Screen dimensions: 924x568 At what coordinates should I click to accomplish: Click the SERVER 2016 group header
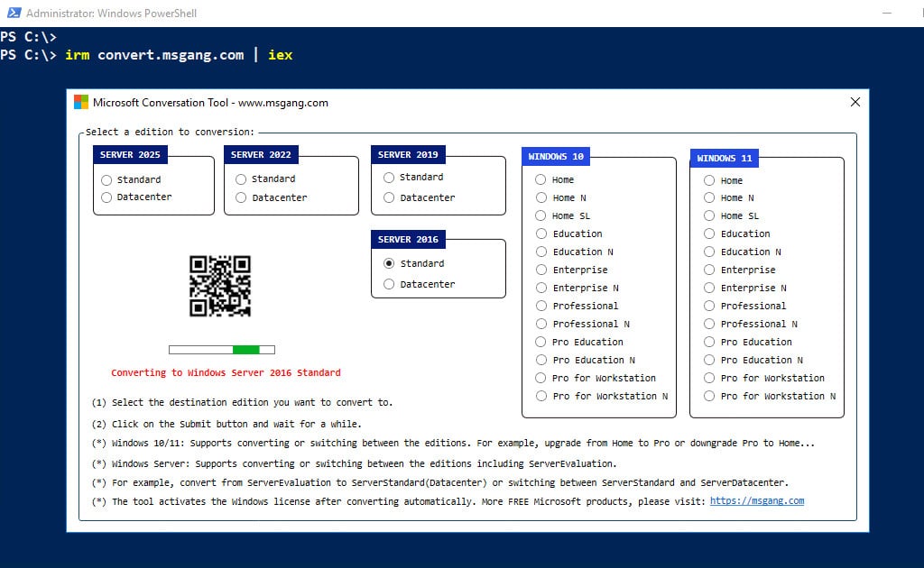click(408, 240)
